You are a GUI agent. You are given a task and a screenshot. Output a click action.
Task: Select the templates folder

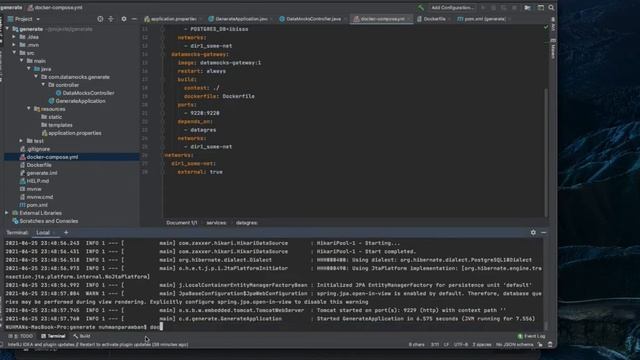pos(56,125)
